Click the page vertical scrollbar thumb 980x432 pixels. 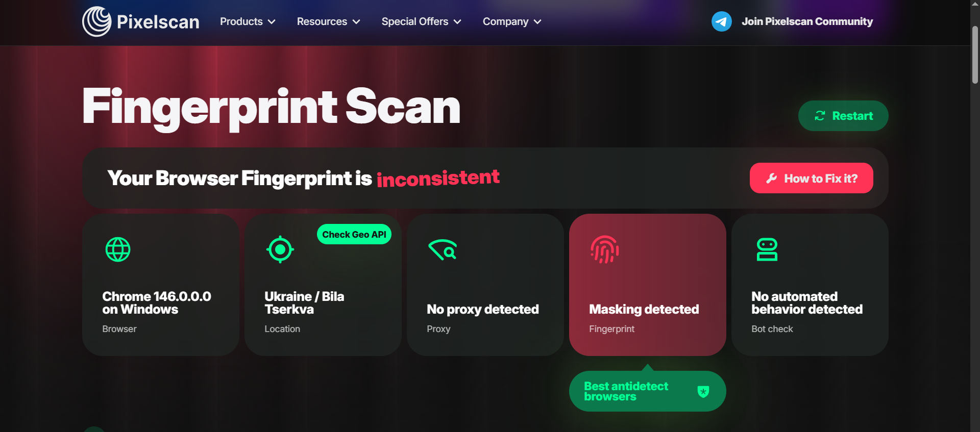[975, 55]
